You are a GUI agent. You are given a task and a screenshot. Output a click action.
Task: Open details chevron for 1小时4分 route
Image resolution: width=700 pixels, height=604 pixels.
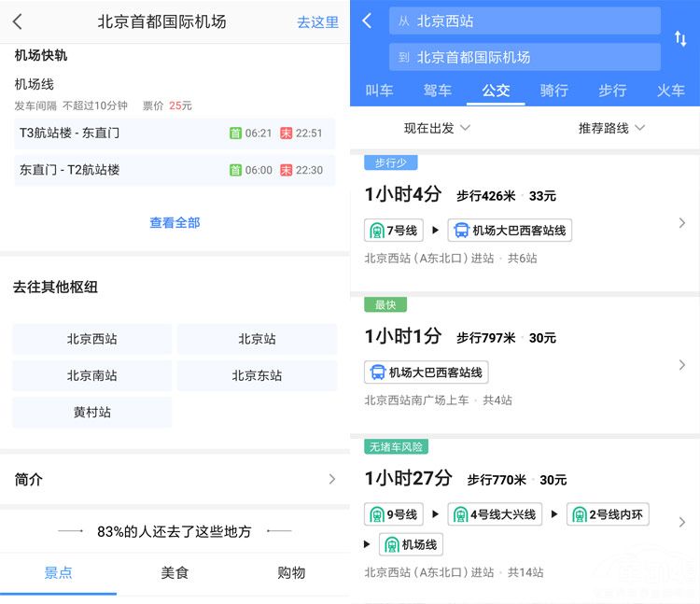(681, 223)
